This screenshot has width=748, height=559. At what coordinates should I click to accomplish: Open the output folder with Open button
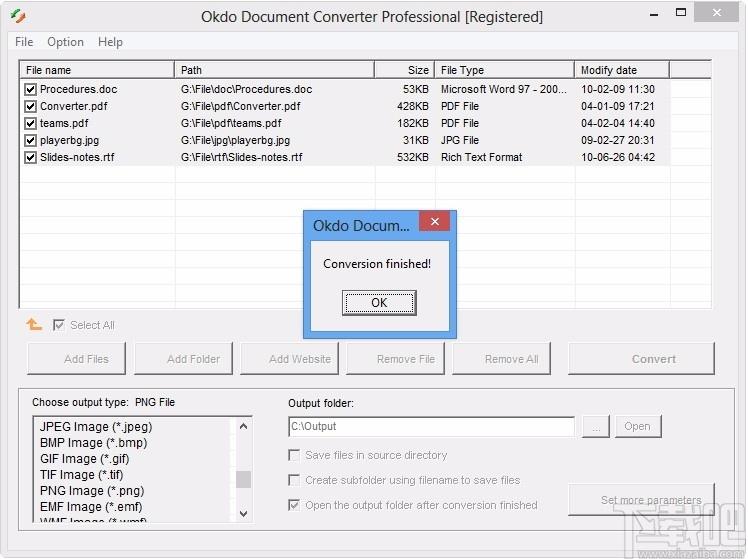coord(638,426)
